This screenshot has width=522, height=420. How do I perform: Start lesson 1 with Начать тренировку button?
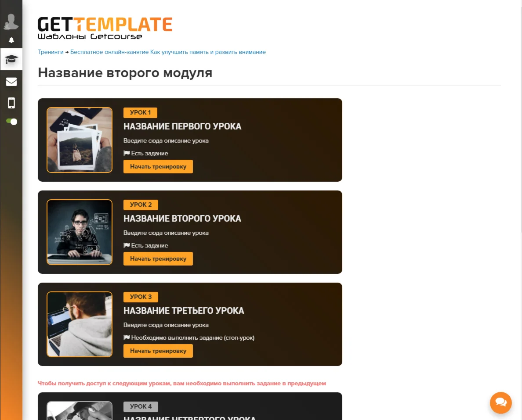tap(158, 167)
